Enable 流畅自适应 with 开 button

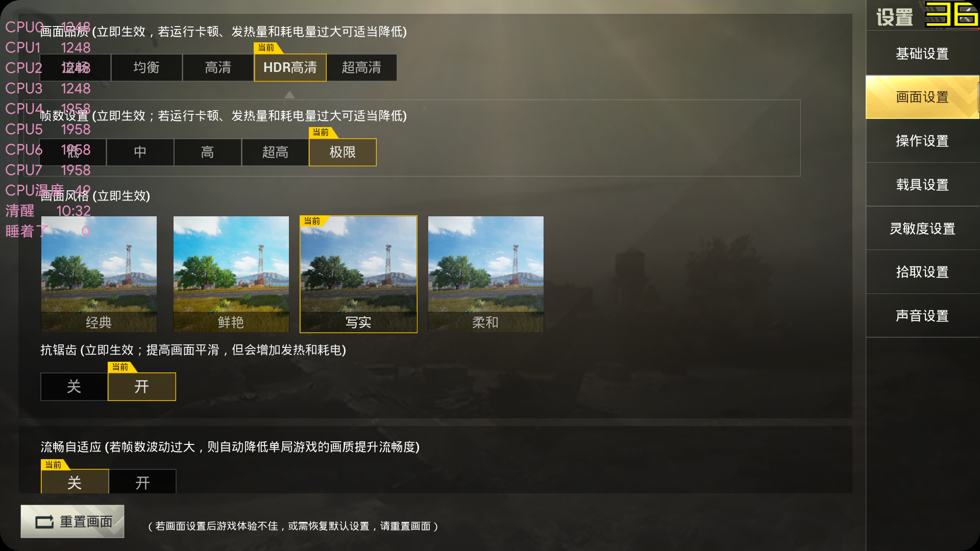point(142,482)
